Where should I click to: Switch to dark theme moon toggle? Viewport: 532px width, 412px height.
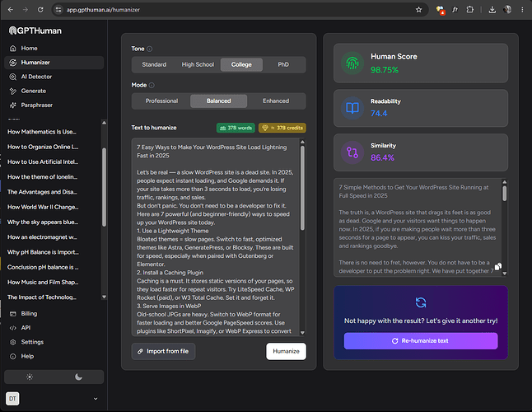[79, 377]
